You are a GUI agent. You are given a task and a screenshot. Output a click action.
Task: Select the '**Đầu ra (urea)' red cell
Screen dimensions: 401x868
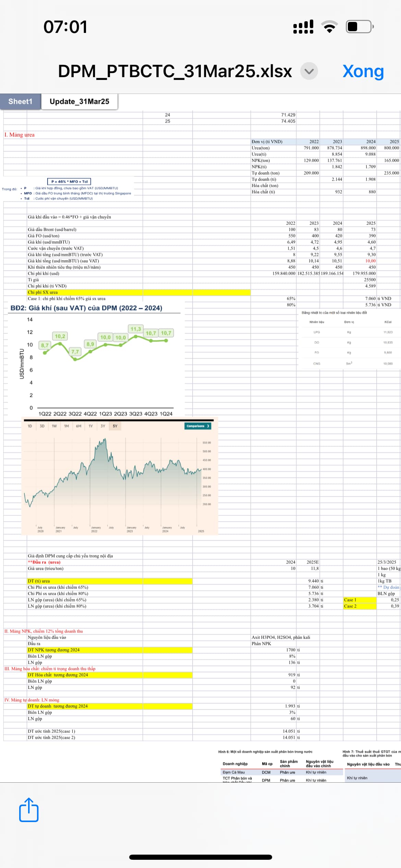click(x=44, y=562)
